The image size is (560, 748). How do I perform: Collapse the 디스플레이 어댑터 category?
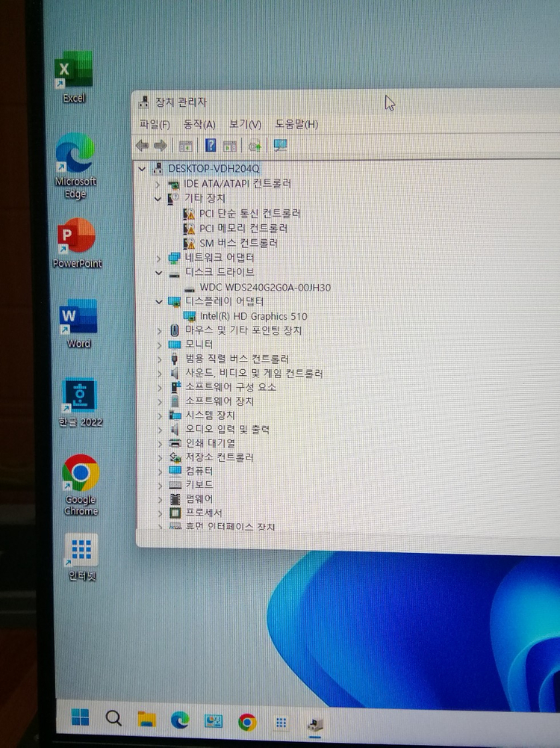click(159, 301)
